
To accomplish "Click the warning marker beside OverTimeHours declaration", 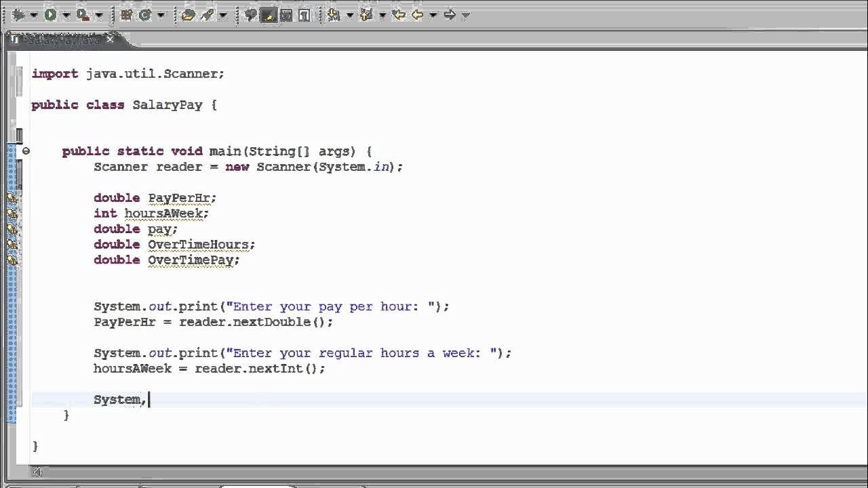I will pyautogui.click(x=12, y=245).
